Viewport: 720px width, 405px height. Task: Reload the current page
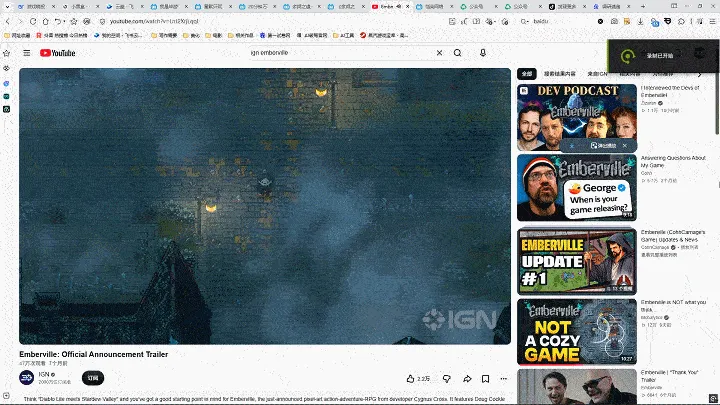(33, 22)
